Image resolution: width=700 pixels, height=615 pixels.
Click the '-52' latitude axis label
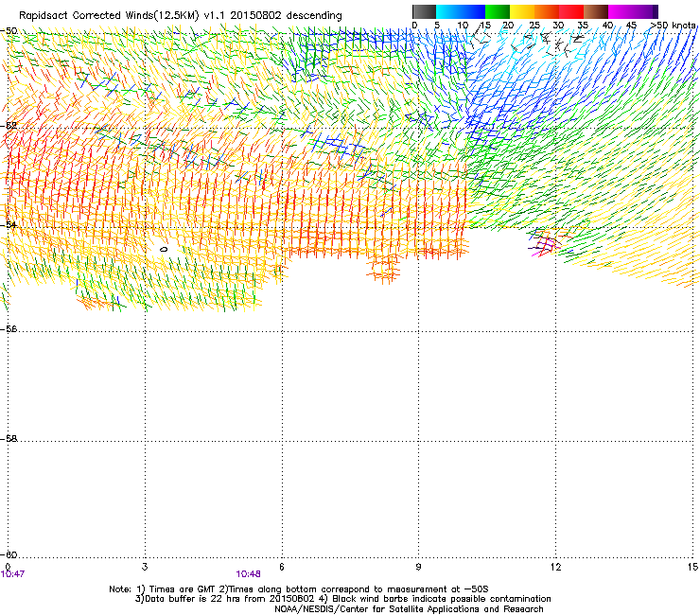tap(9, 126)
